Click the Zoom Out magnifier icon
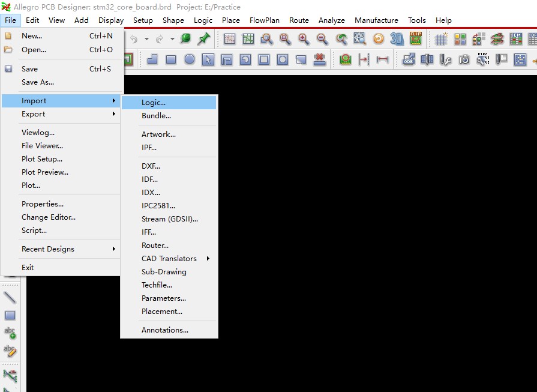The width and height of the screenshot is (537, 392). point(322,39)
